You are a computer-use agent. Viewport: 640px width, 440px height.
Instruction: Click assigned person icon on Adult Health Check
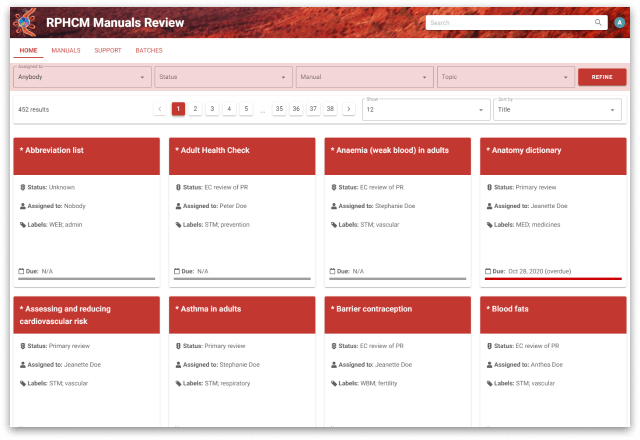pos(178,206)
